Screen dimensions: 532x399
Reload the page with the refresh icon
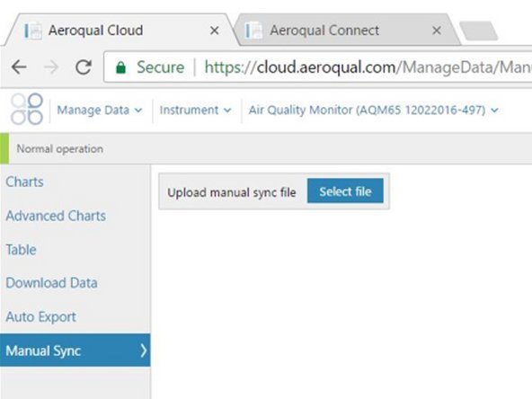(84, 66)
